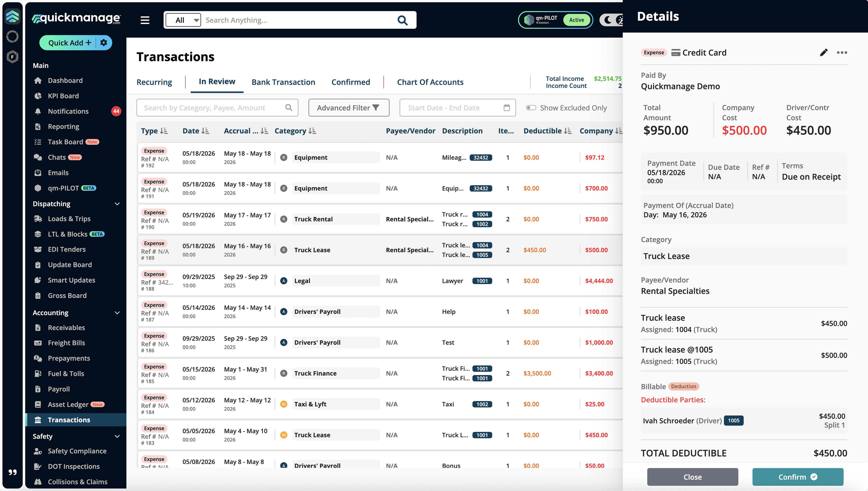
Task: Toggle the qm-PILOT Active switch
Action: [577, 20]
